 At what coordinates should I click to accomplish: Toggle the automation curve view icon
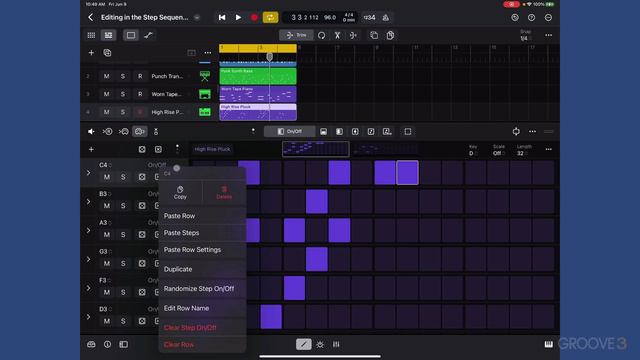pyautogui.click(x=149, y=36)
